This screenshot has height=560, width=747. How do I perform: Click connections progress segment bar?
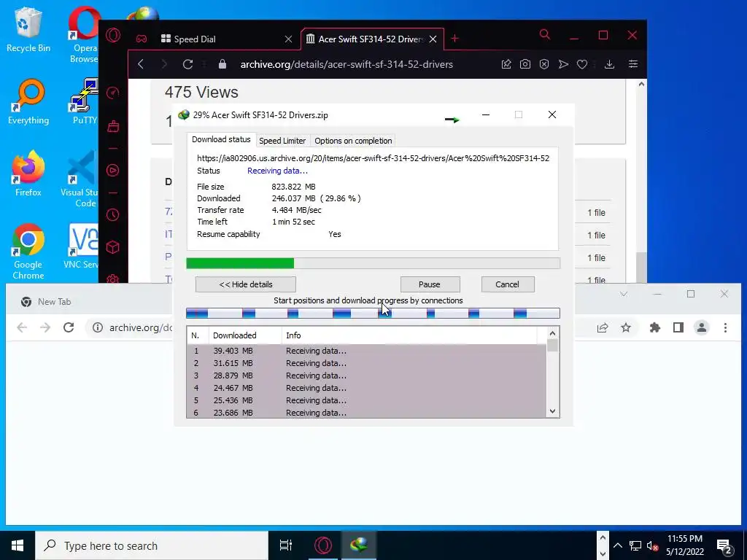point(373,314)
